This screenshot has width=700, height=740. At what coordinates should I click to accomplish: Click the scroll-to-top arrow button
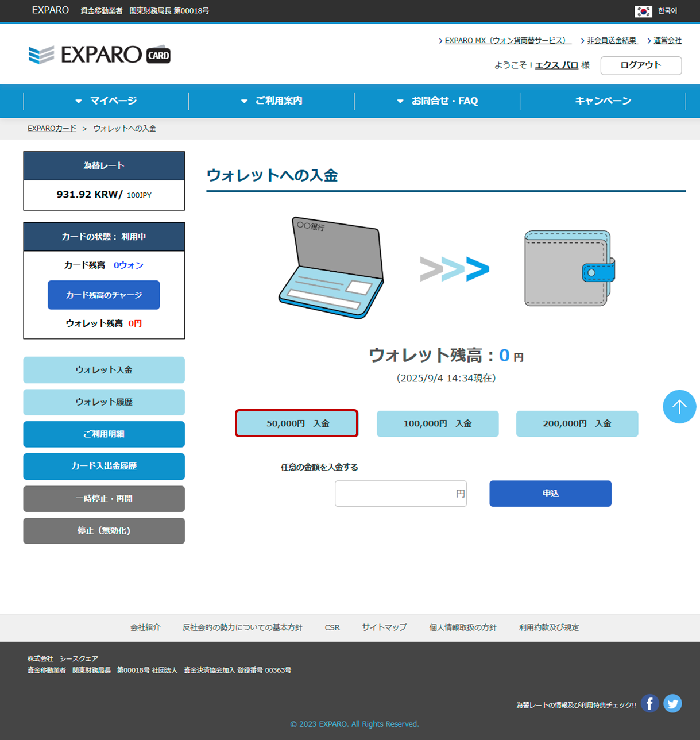coord(679,407)
